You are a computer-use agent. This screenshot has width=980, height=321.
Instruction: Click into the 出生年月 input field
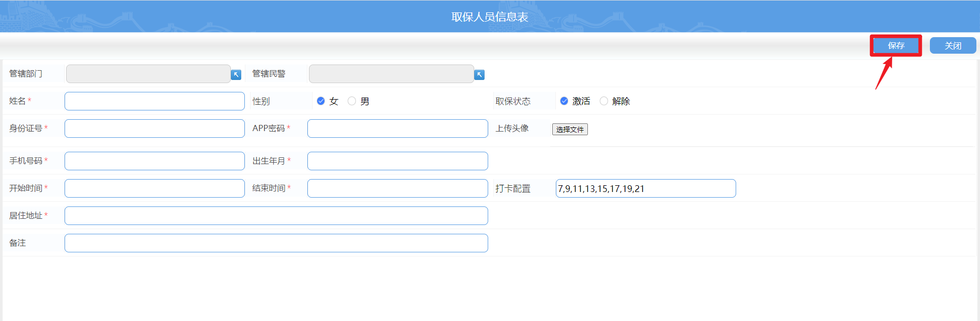398,161
